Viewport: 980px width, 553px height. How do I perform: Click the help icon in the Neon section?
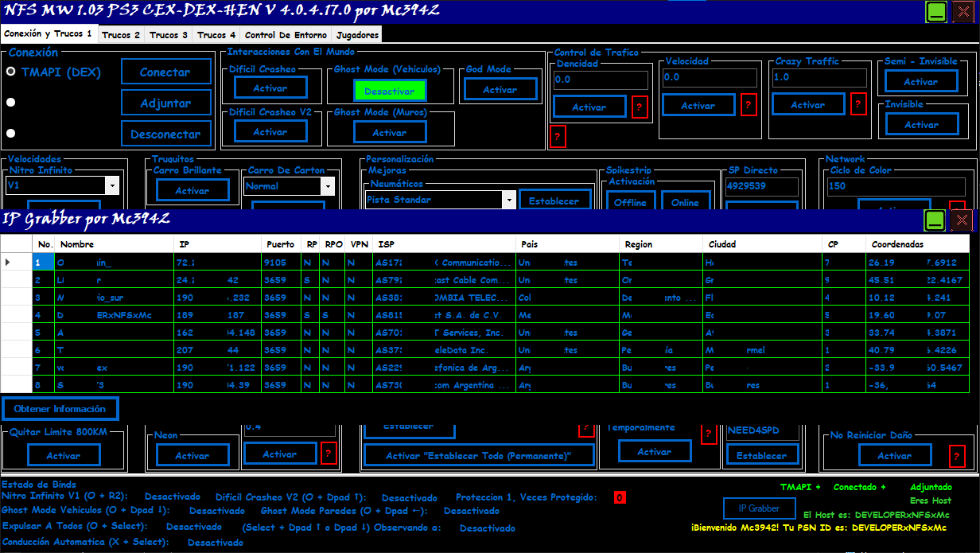point(330,454)
